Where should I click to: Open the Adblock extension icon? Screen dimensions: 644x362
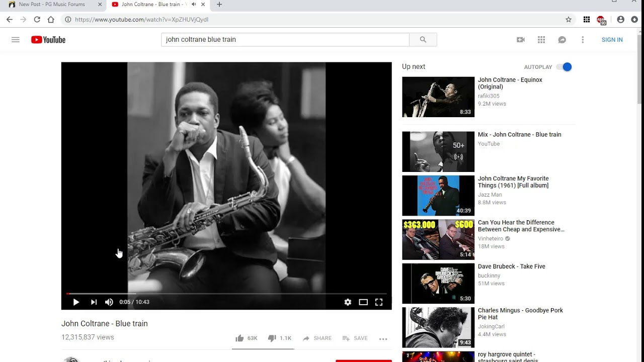[601, 20]
